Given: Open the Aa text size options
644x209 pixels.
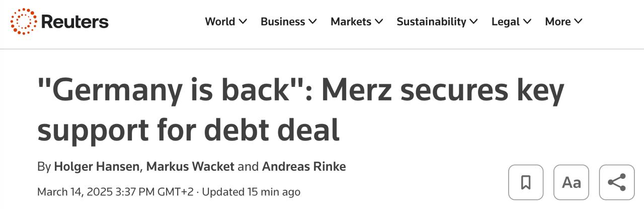Looking at the screenshot, I should click(571, 182).
